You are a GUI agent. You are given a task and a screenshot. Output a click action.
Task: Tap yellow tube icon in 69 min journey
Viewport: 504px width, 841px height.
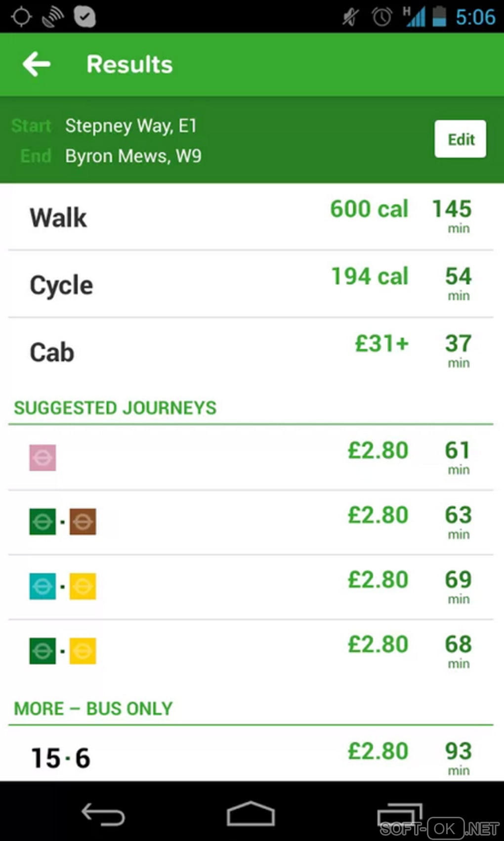point(83,586)
